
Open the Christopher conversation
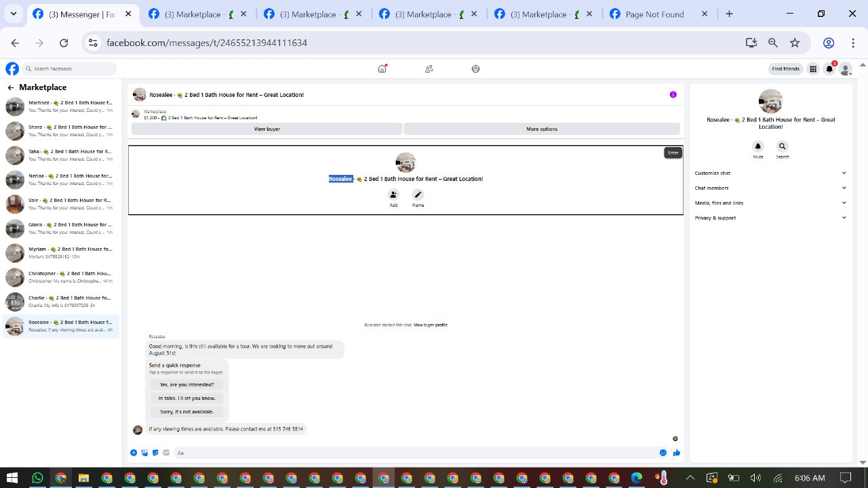(62, 277)
